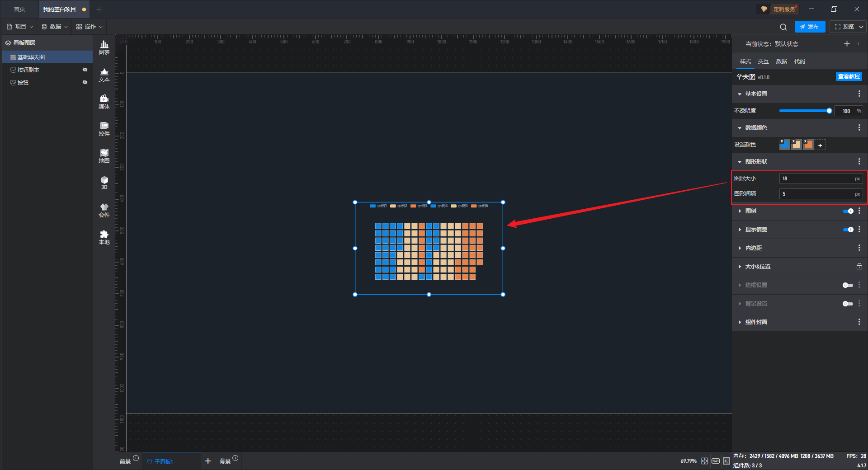Image resolution: width=868 pixels, height=470 pixels.
Task: Click the keyboard shortcuts icon
Action: pos(716,461)
